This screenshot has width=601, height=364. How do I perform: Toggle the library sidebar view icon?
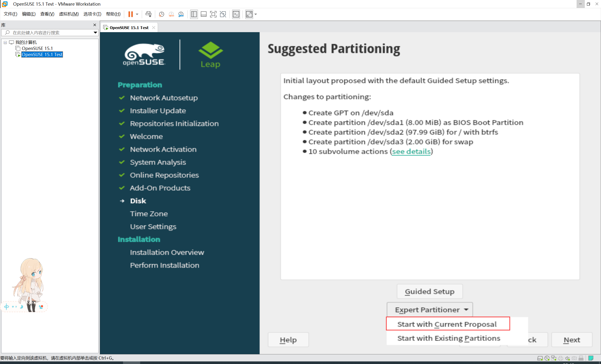coord(194,14)
